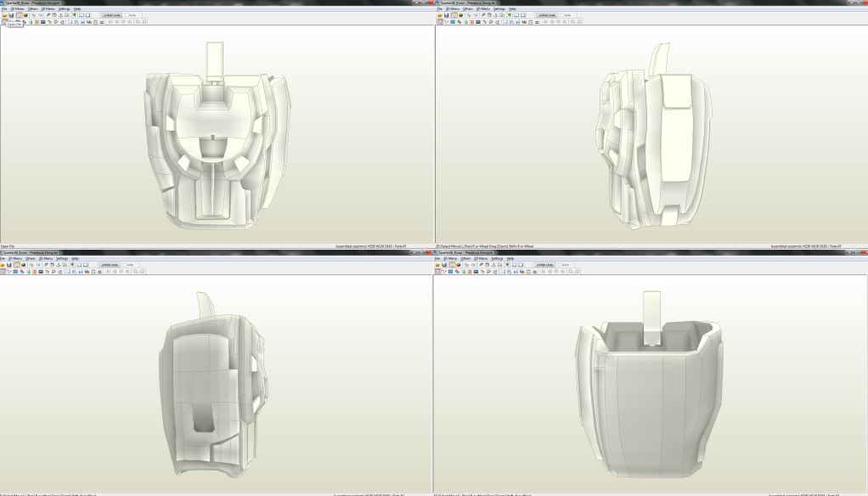
Task: Toggle colored cube texture icon in bottom-right window
Action: pyautogui.click(x=459, y=265)
